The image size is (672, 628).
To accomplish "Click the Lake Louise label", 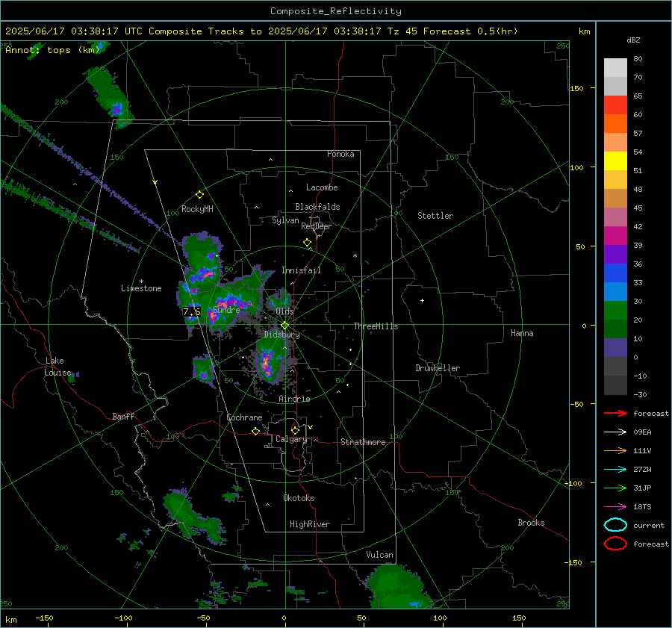I will pos(57,367).
